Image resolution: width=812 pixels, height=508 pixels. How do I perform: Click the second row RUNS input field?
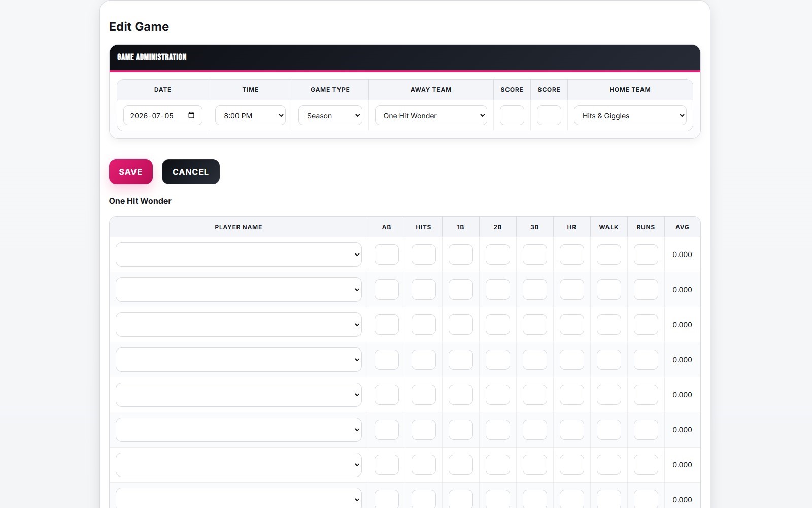pos(646,290)
